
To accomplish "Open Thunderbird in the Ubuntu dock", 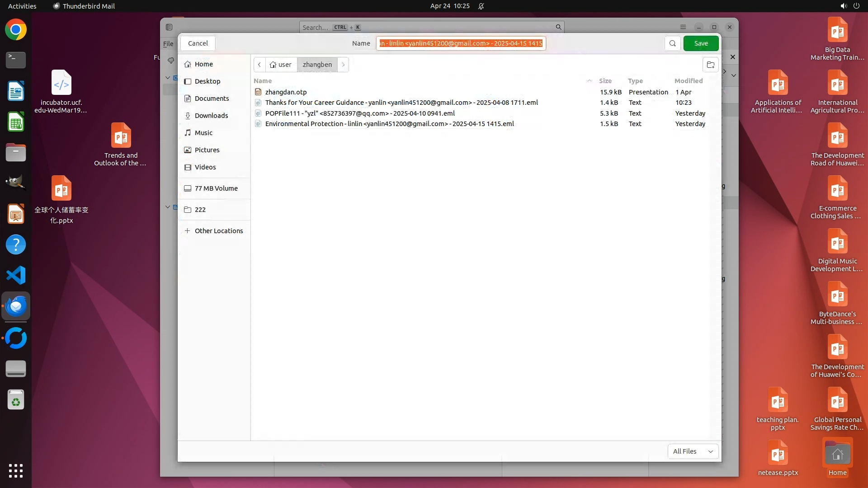I will tap(16, 306).
